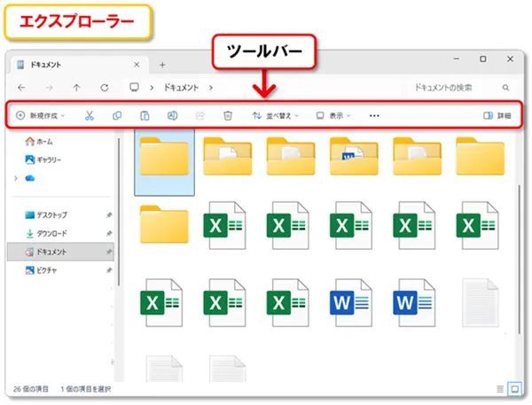Unpin デスクトップ using its pin icon
This screenshot has width=532, height=405.
click(x=109, y=215)
